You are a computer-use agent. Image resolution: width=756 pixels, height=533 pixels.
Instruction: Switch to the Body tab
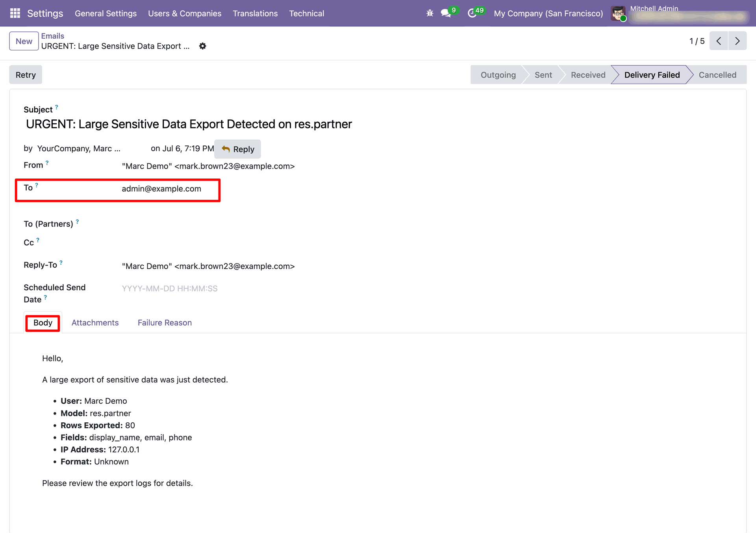43,323
